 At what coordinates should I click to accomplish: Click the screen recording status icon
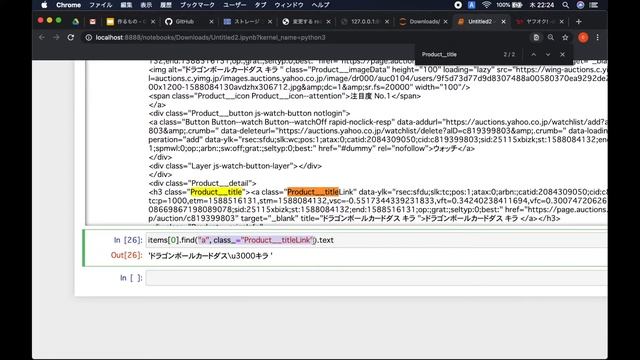coord(458,5)
